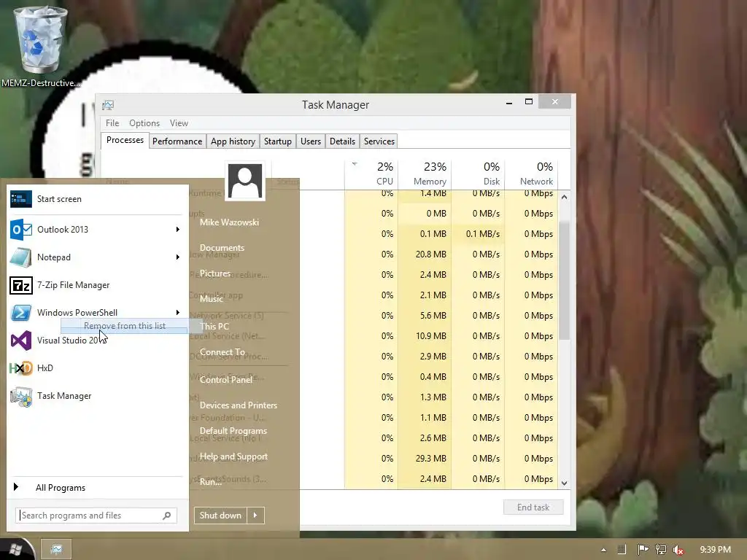Open Visual Studio from its purple icon
This screenshot has height=560, width=747.
click(x=21, y=341)
